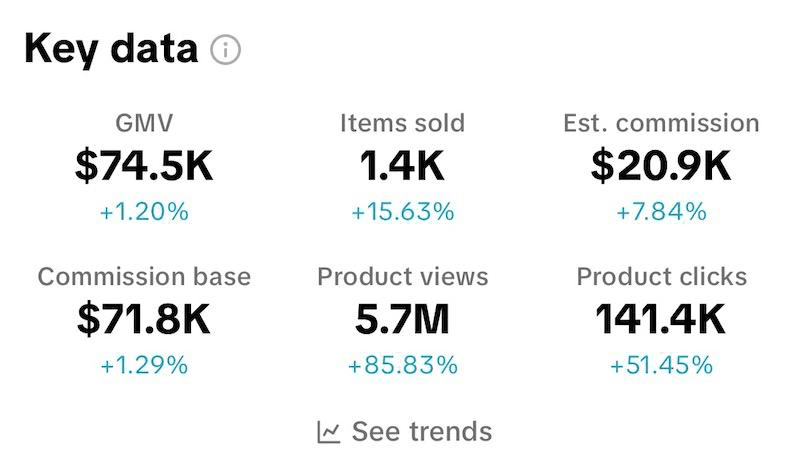Click the +51.45% product clicks change
The image size is (804, 470).
pyautogui.click(x=661, y=366)
